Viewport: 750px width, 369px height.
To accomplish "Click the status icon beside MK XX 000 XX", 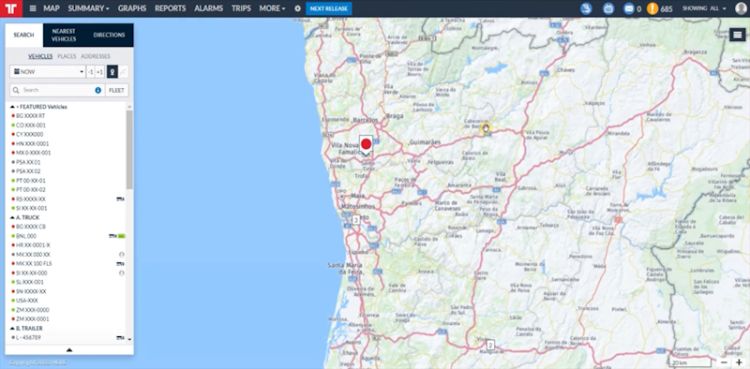I will pyautogui.click(x=121, y=254).
